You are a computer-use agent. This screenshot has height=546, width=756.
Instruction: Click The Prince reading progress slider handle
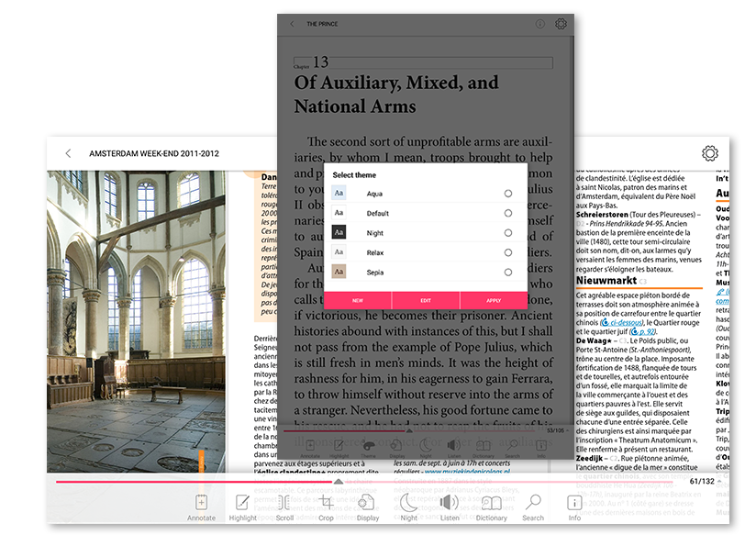click(x=409, y=430)
